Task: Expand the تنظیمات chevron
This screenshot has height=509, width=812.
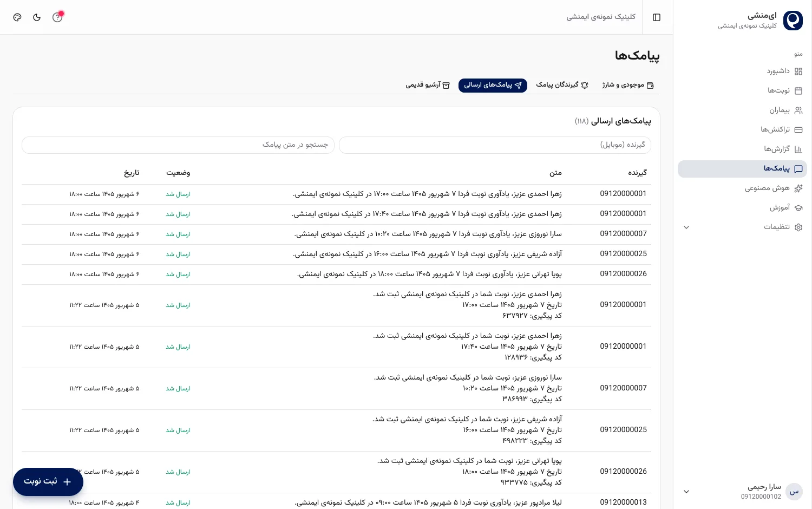Action: pyautogui.click(x=686, y=227)
